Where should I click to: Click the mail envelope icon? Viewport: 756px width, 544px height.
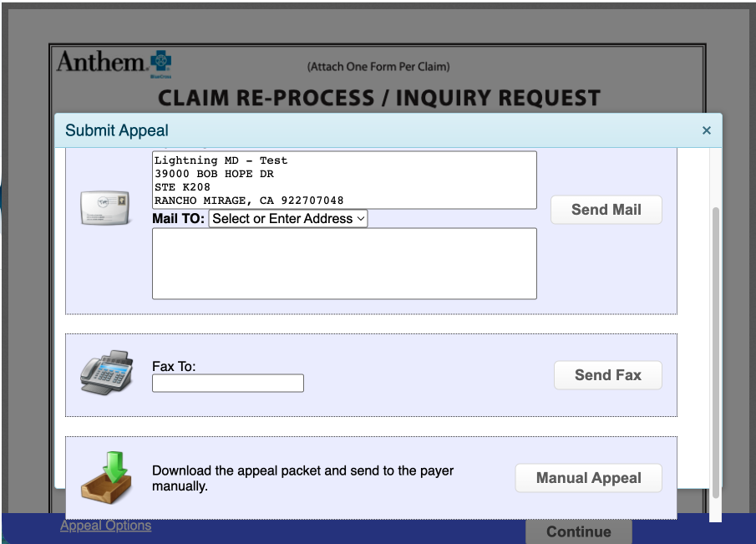click(105, 207)
